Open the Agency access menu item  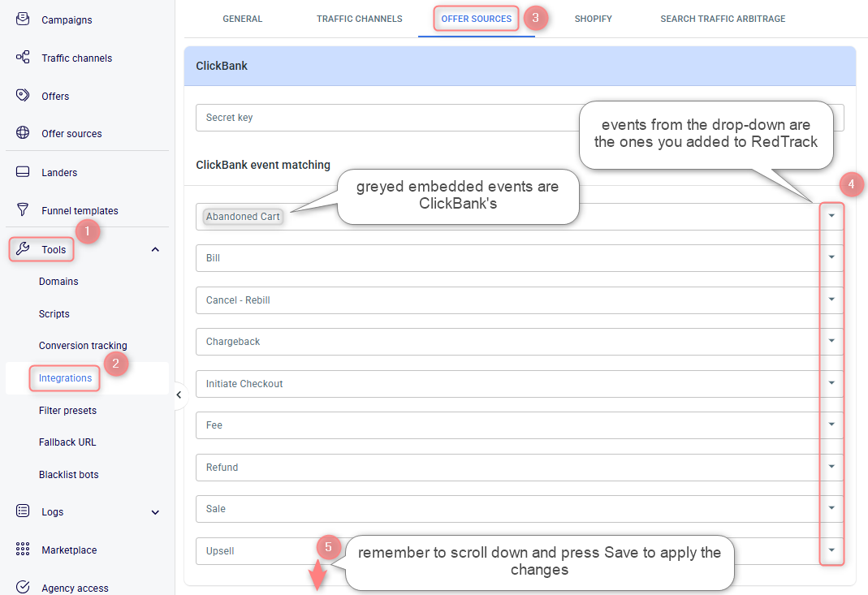(76, 588)
